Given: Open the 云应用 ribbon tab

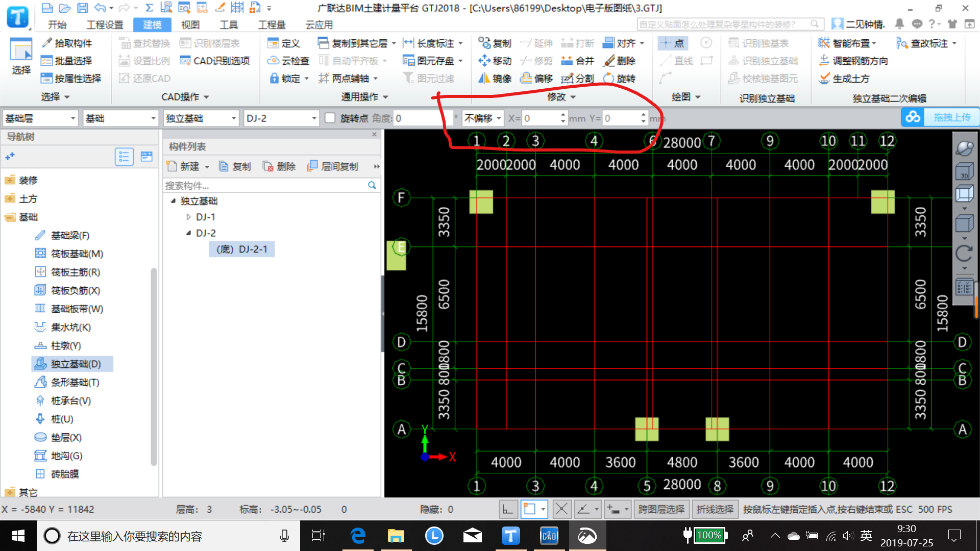Looking at the screenshot, I should (x=319, y=24).
